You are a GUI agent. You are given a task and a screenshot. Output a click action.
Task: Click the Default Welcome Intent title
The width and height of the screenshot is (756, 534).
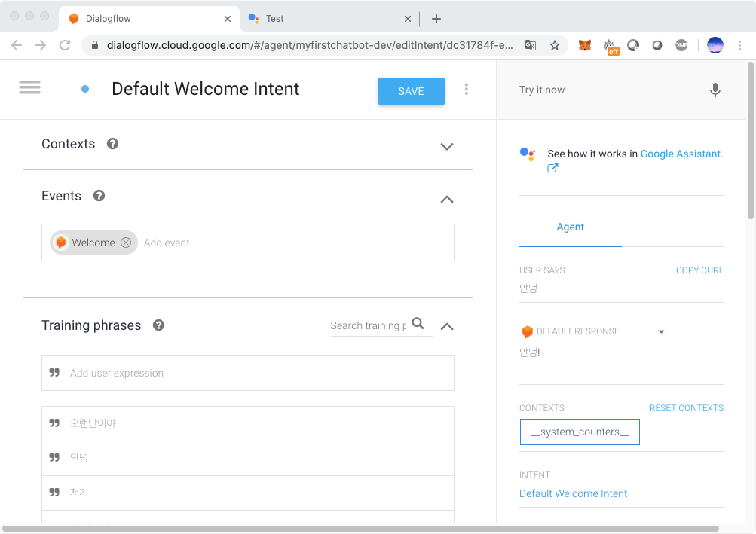tap(205, 89)
